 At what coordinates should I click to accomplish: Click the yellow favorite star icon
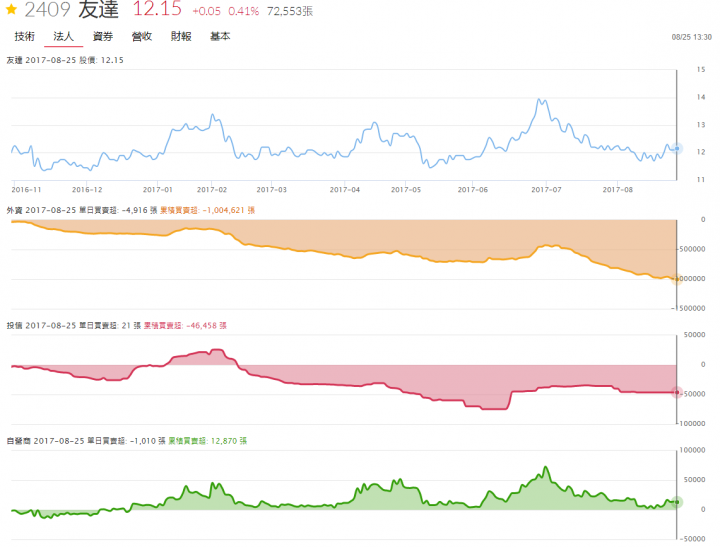11,9
